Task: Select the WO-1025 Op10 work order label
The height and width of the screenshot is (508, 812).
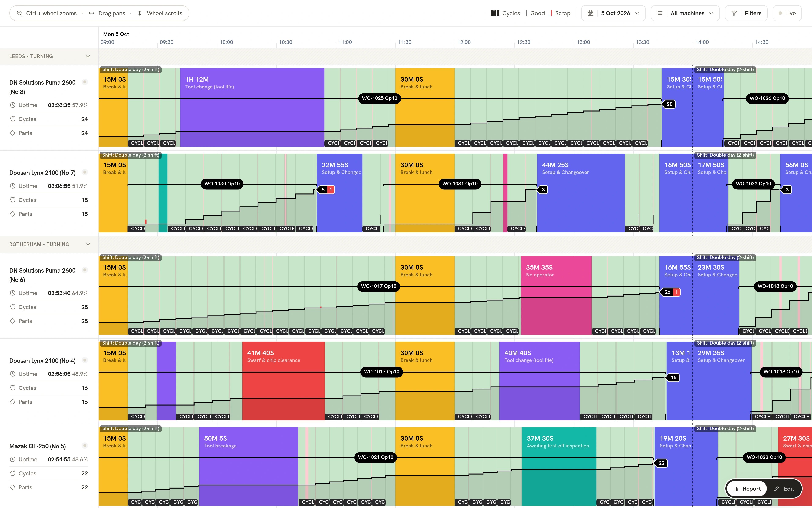Action: pos(380,98)
